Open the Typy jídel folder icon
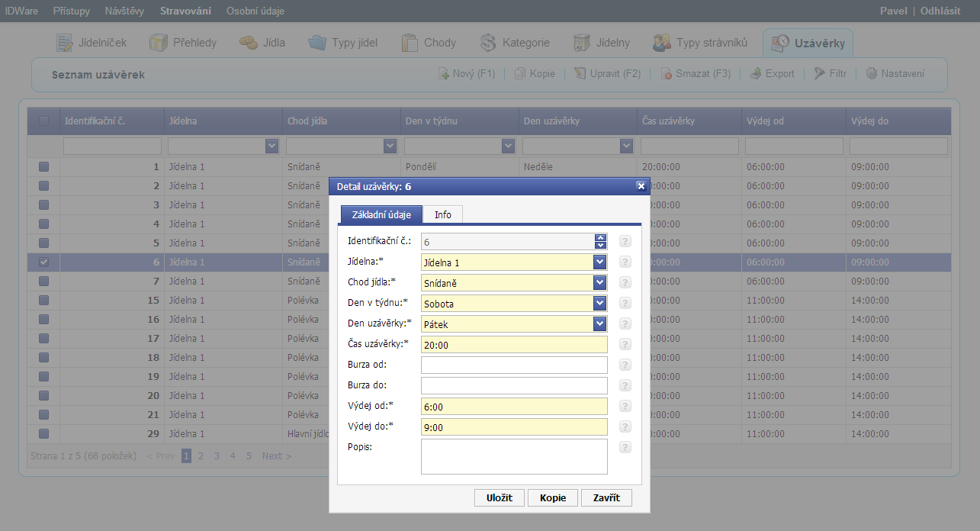 coord(317,43)
